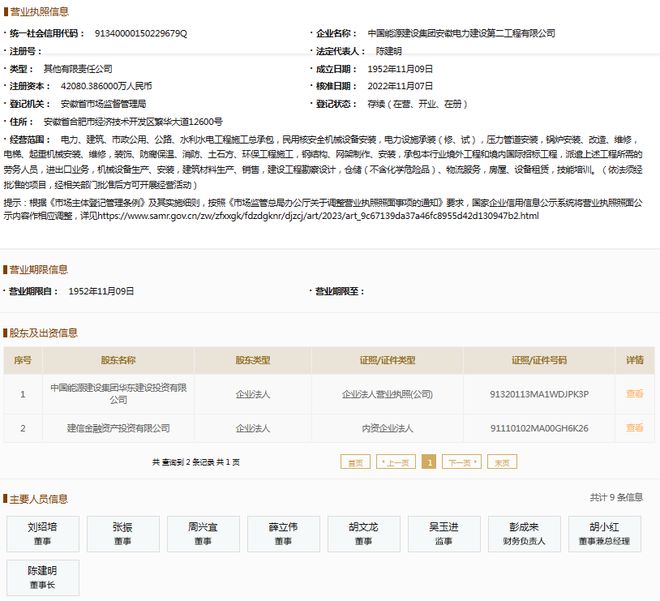Select credit code 91340000150229679Q

pos(141,33)
